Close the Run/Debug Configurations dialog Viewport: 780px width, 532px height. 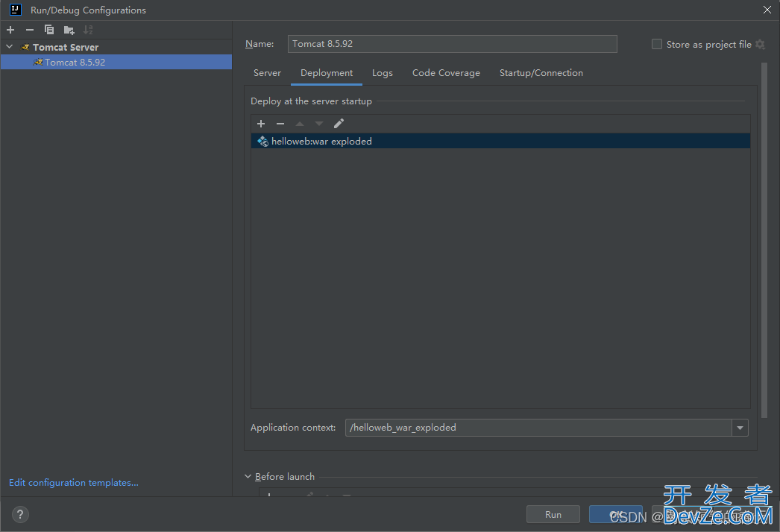point(767,10)
